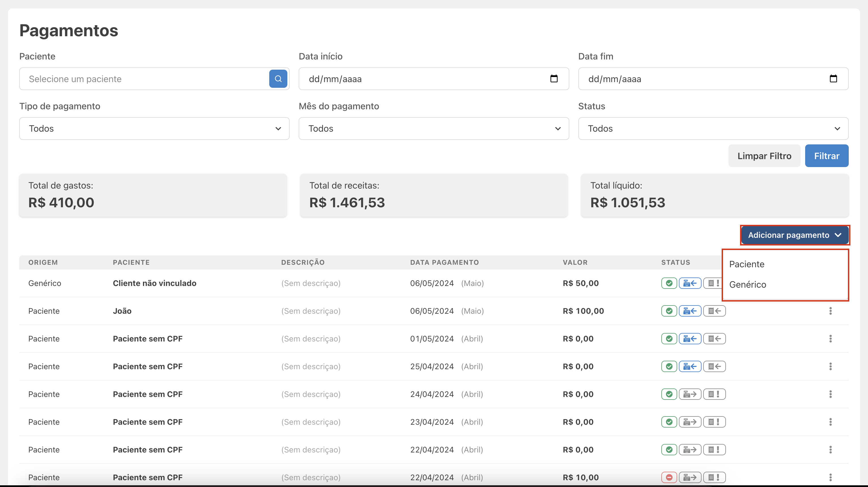Click gray cash register badge in 24/04/2024 row
This screenshot has width=868, height=487.
[690, 394]
